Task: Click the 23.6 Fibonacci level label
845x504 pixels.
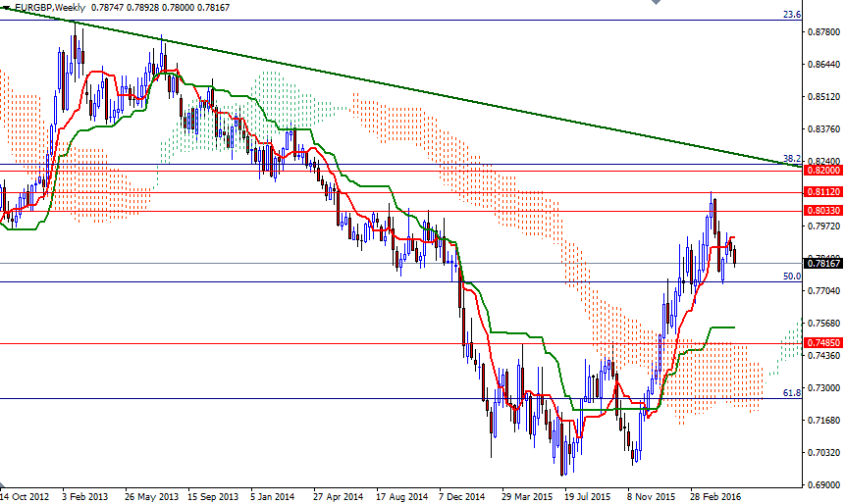Action: click(792, 15)
